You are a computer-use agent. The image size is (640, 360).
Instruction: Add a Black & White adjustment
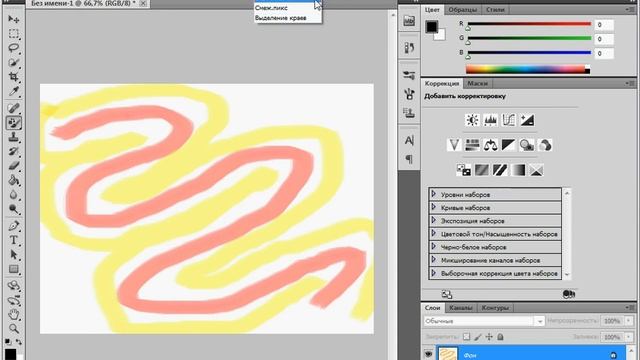point(509,145)
